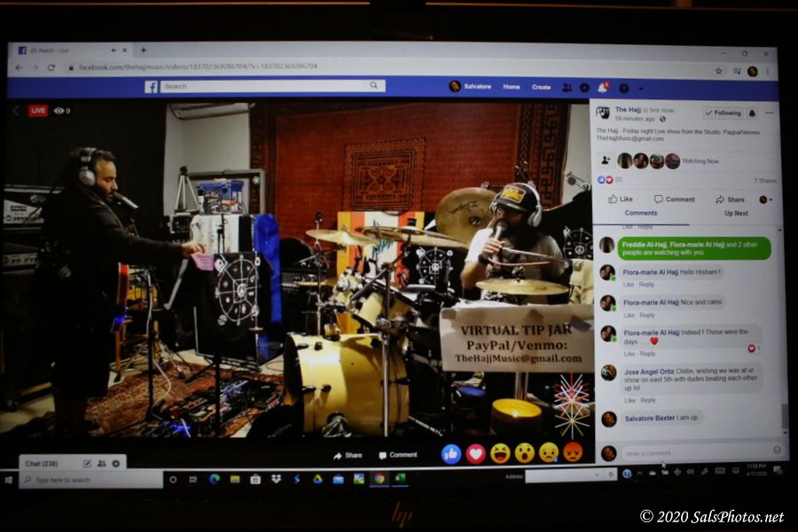Screen dimensions: 798x532
Task: Select the Comments tab
Action: pos(641,214)
